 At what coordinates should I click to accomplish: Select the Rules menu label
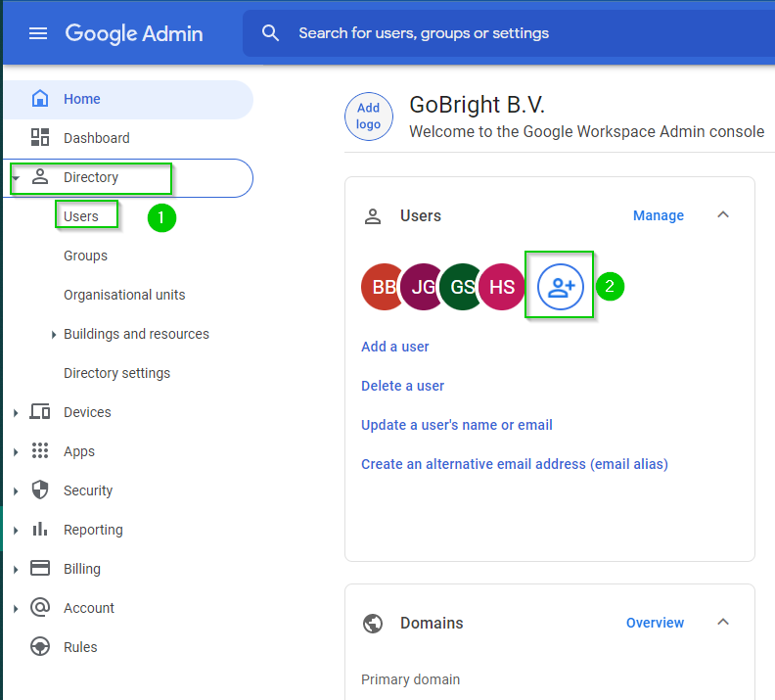pyautogui.click(x=80, y=647)
